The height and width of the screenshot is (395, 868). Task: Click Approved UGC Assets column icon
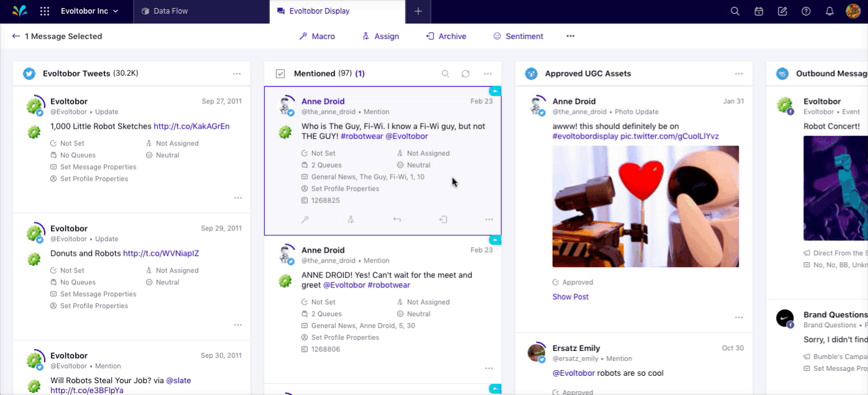click(x=531, y=74)
